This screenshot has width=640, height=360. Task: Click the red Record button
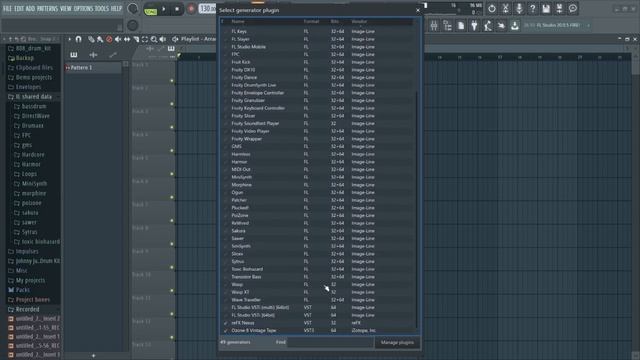[191, 9]
